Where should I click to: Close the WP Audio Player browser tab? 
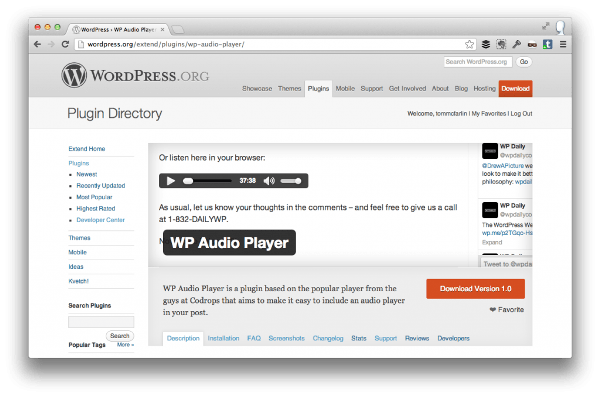click(x=163, y=29)
